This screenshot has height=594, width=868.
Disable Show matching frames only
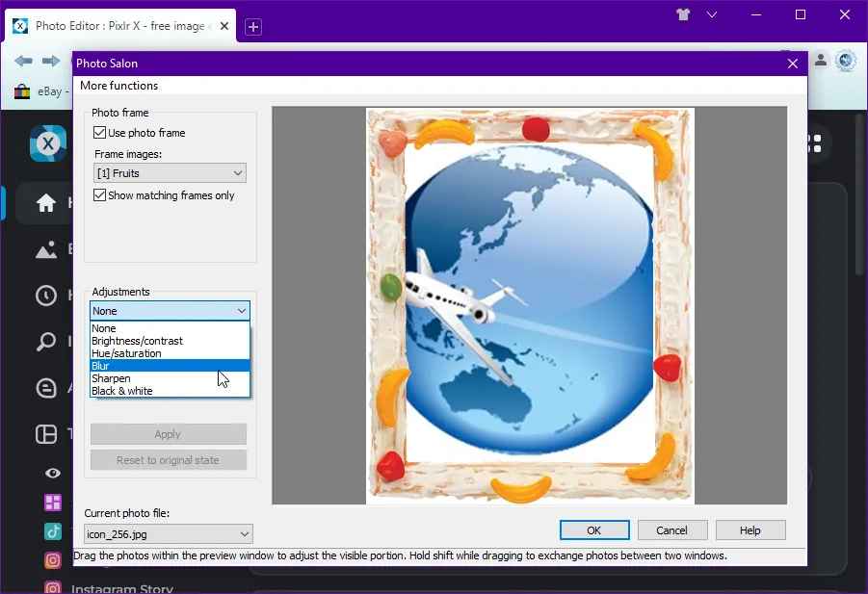[x=99, y=195]
